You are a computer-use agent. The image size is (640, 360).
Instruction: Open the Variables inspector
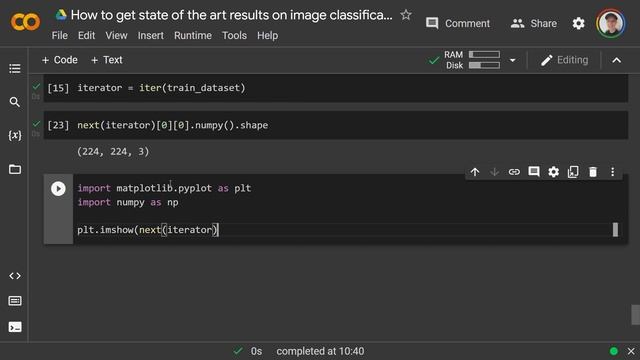pos(15,135)
